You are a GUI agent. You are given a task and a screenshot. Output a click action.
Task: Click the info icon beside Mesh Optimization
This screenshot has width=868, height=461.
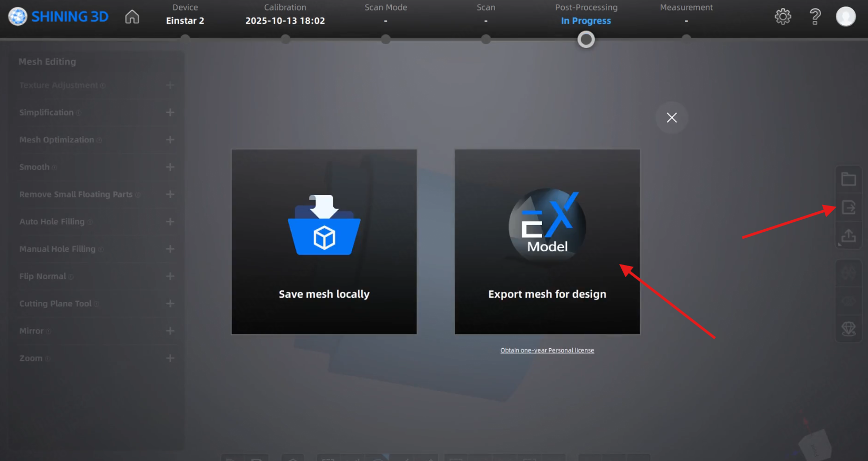click(x=99, y=140)
